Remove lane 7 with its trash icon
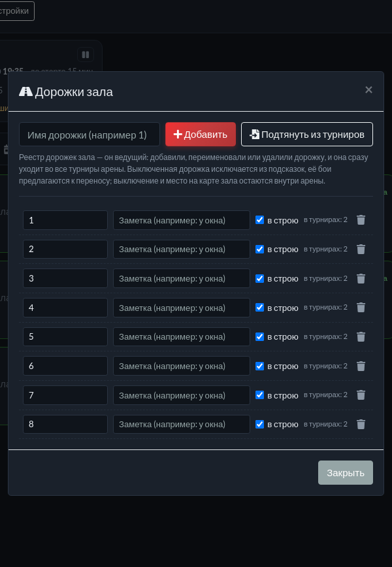 361,395
